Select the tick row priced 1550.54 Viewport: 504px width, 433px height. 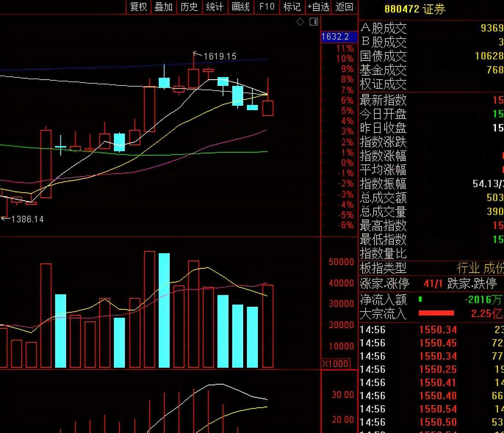pyautogui.click(x=431, y=409)
